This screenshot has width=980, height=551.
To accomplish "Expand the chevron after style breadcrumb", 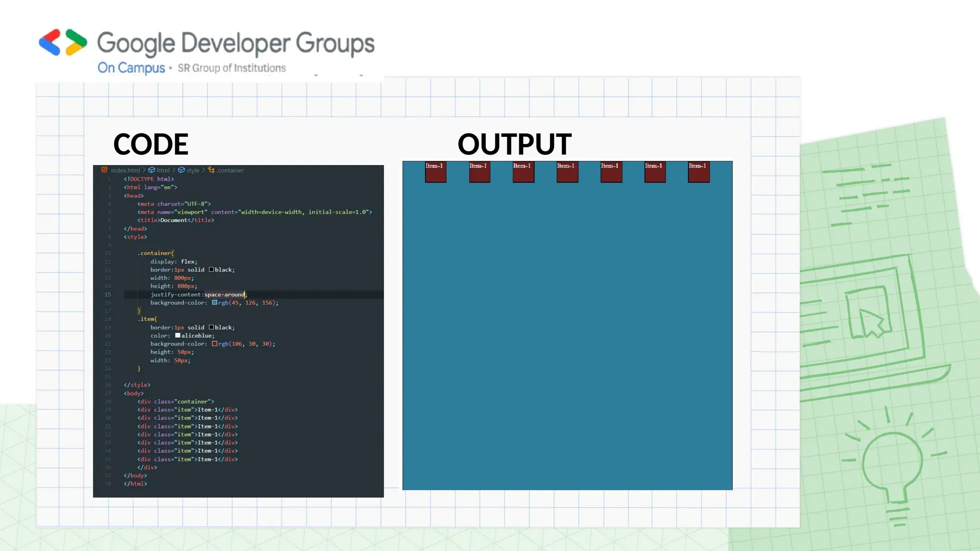I will click(203, 170).
